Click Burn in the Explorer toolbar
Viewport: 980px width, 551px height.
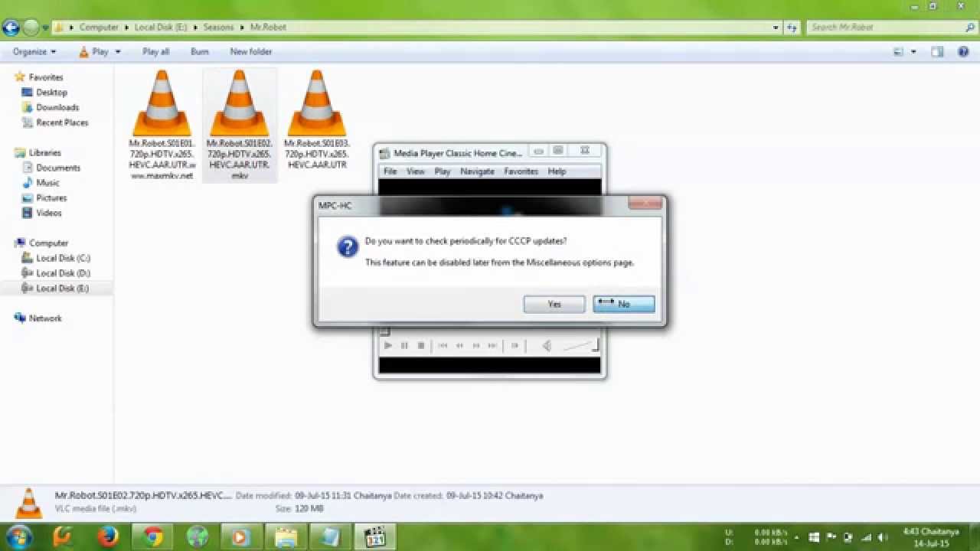199,52
